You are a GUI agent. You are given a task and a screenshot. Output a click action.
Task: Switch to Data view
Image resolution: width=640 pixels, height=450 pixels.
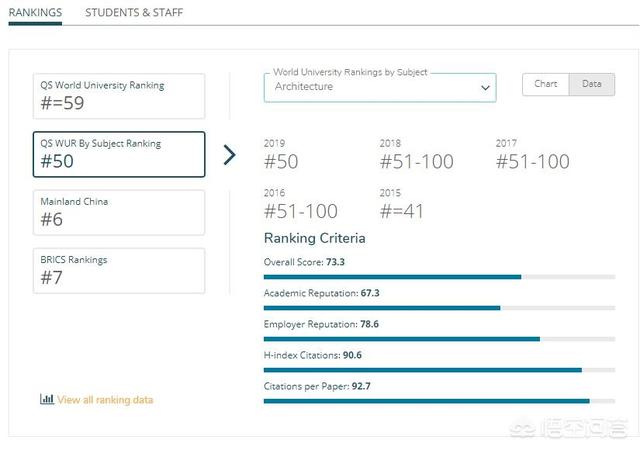592,85
